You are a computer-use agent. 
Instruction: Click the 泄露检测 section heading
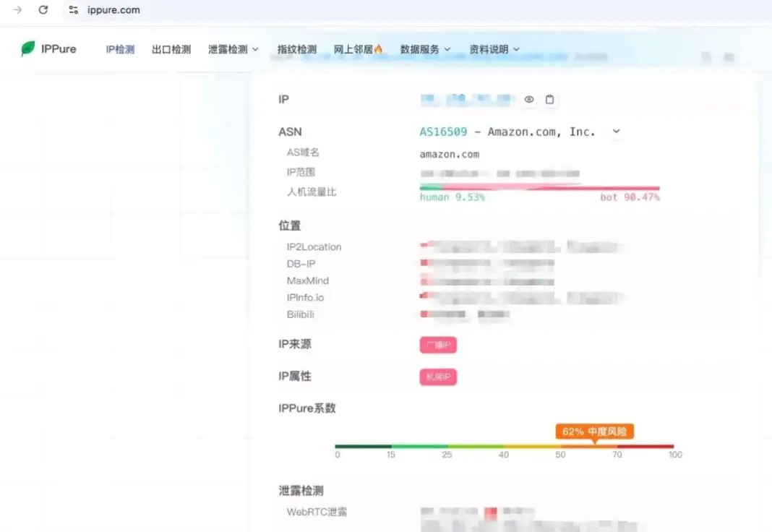tap(301, 491)
